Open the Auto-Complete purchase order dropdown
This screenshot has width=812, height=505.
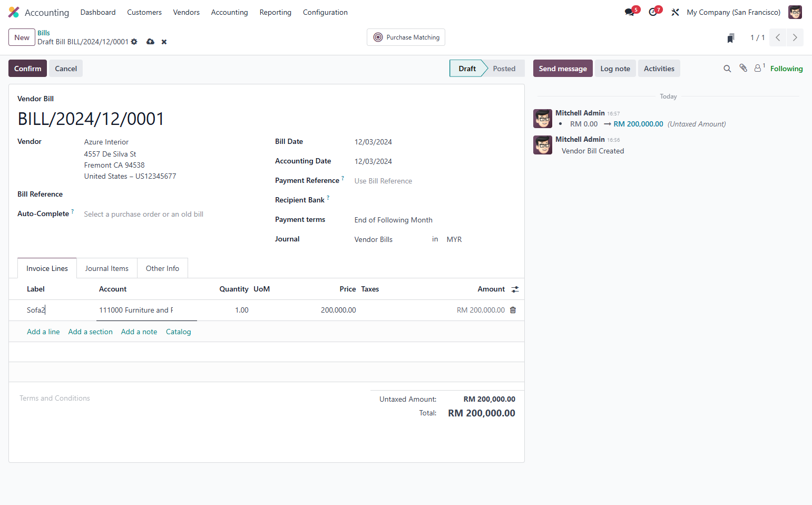point(171,214)
